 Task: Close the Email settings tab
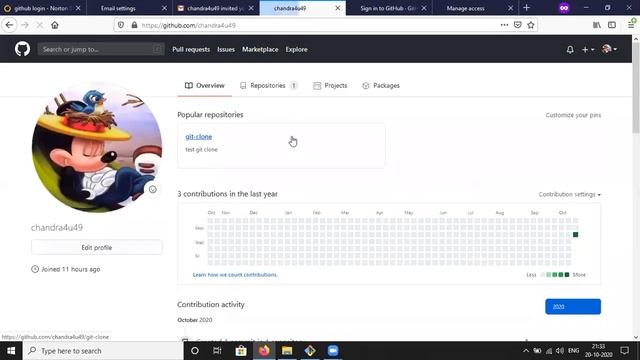[x=164, y=8]
